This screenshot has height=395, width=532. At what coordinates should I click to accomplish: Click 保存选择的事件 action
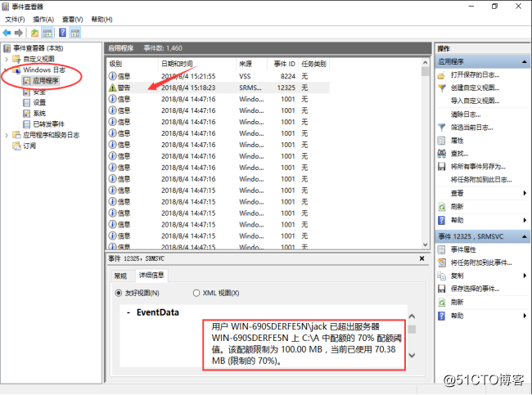pos(475,289)
